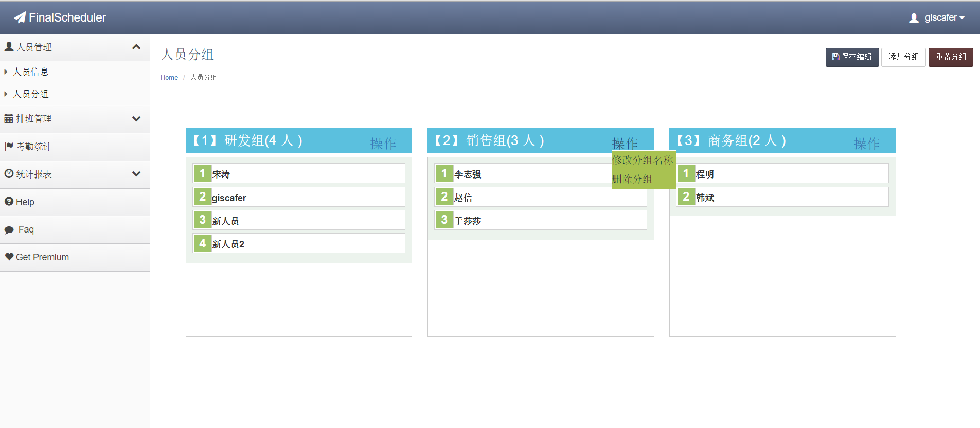This screenshot has width=980, height=428.
Task: Click the FinalScheduler paper plane logo icon
Action: [x=20, y=17]
